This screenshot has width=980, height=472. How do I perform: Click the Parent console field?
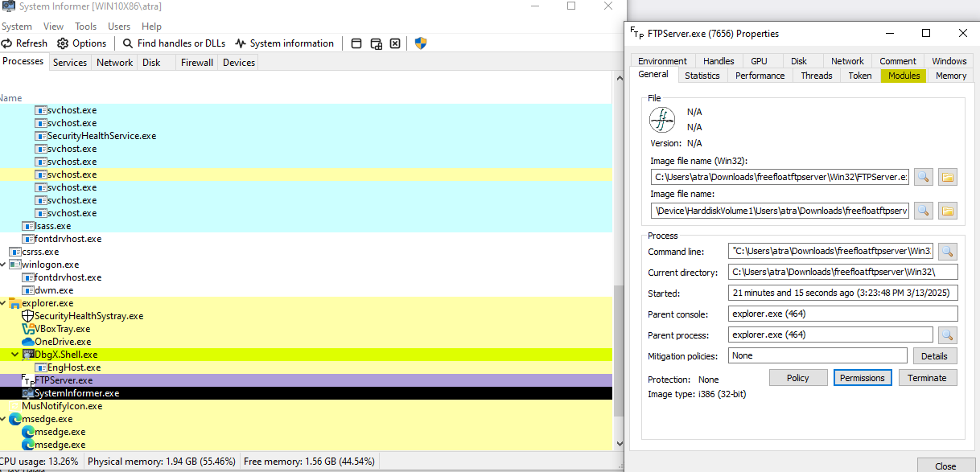click(x=843, y=314)
